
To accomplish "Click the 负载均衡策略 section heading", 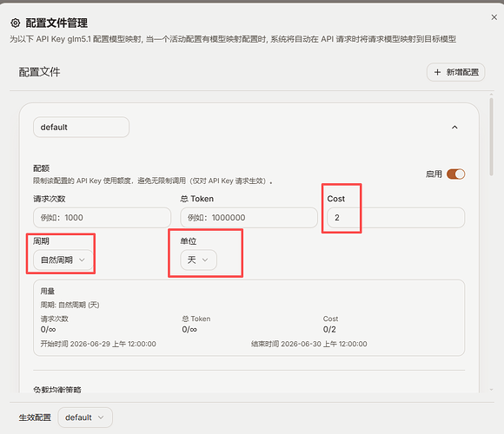I will pos(57,390).
